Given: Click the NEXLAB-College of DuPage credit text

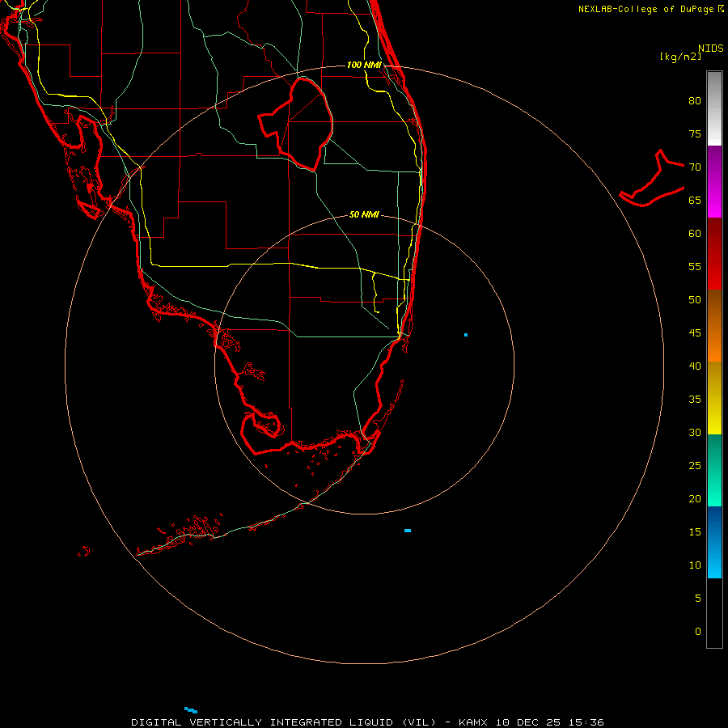Looking at the screenshot, I should [650, 9].
